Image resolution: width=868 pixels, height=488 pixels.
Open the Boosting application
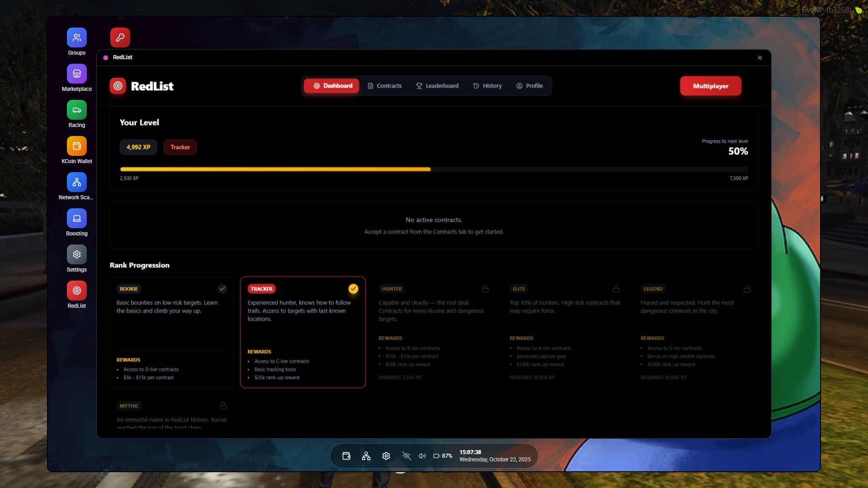(76, 219)
